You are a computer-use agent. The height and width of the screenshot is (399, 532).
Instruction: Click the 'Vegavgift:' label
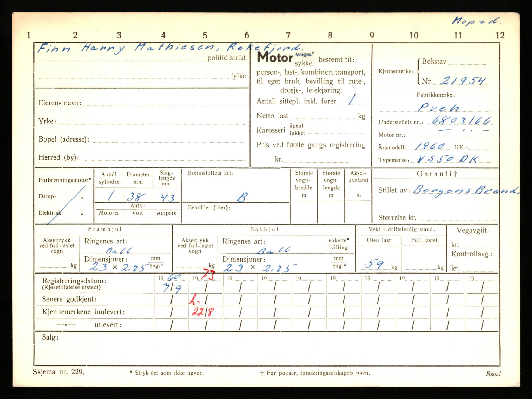coord(473,230)
